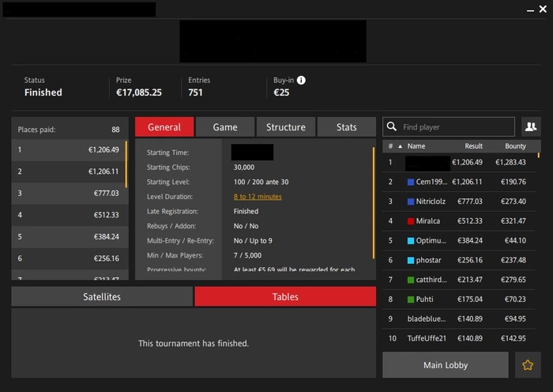The image size is (553, 392).
Task: Select 3rd place payout €777.03 row
Action: point(69,194)
